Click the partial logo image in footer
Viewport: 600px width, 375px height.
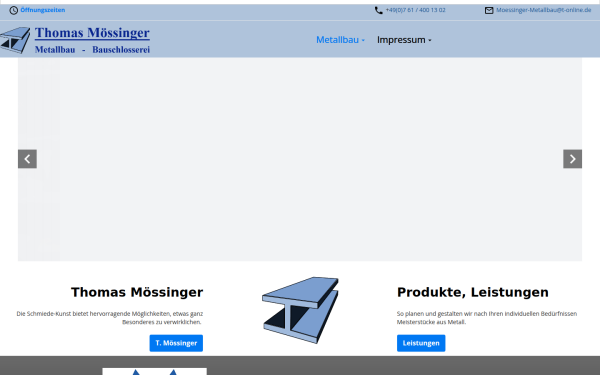tap(155, 372)
